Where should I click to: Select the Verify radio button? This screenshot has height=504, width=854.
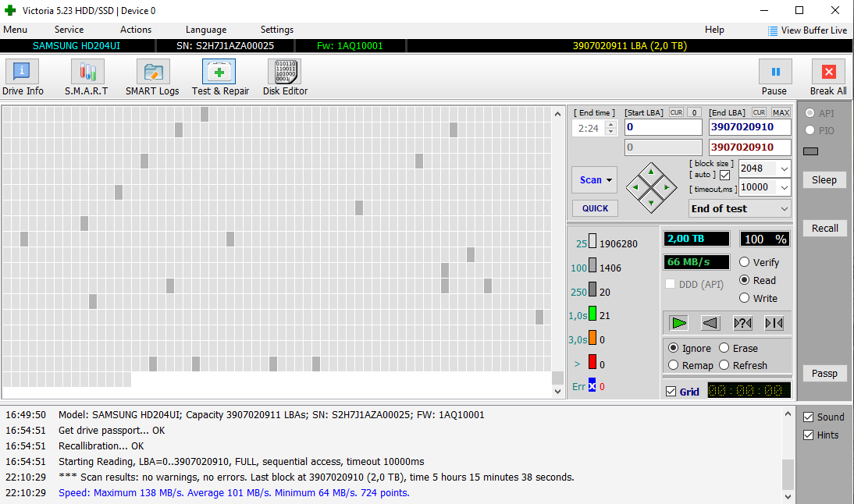point(744,262)
